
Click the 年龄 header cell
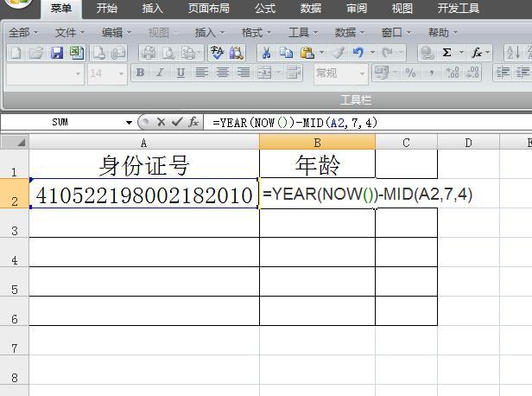point(317,164)
